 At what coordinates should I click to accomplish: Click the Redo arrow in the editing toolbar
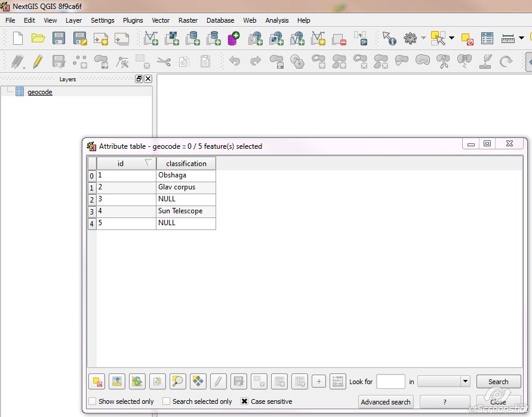point(256,61)
